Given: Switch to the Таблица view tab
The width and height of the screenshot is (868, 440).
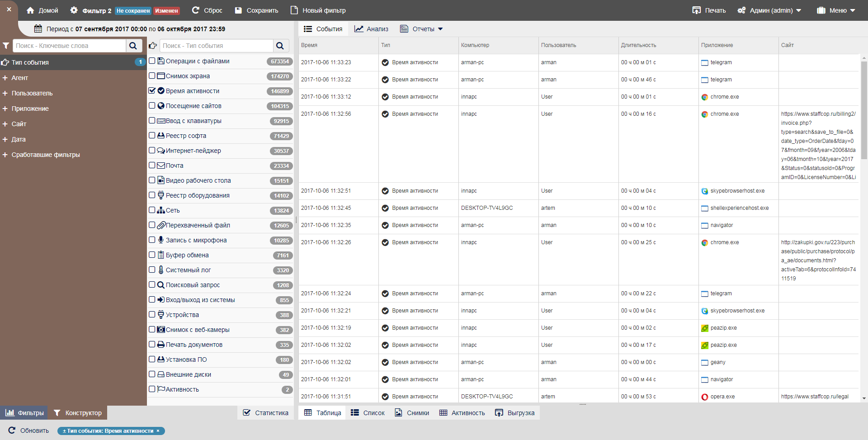Looking at the screenshot, I should click(x=323, y=413).
